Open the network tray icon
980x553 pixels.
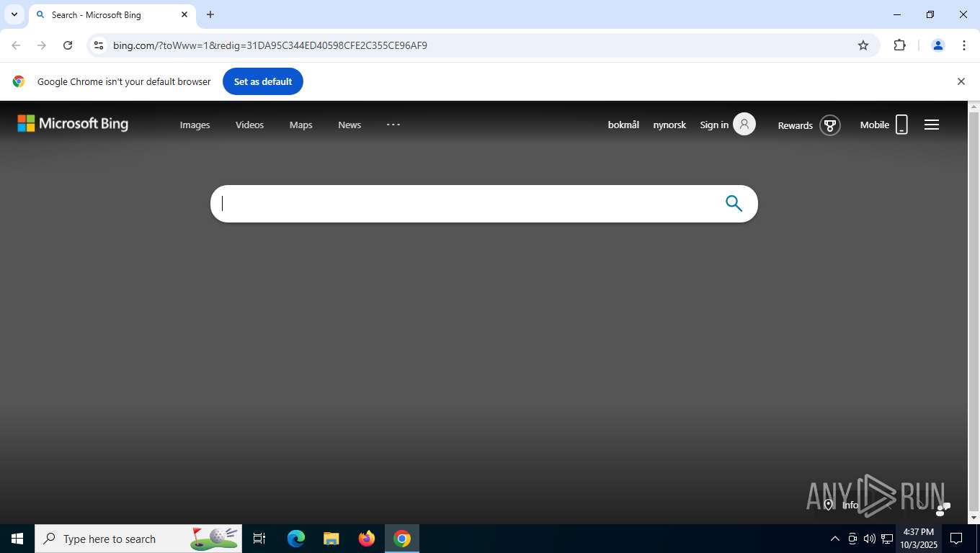pos(887,539)
